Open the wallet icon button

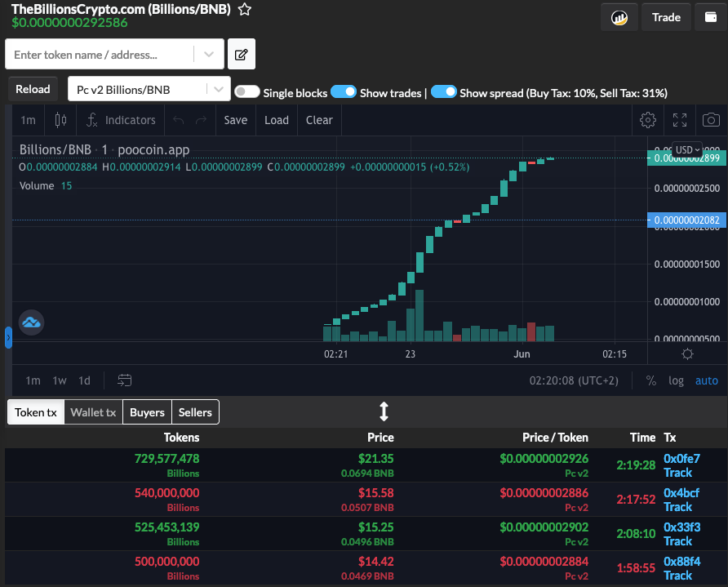tap(711, 17)
